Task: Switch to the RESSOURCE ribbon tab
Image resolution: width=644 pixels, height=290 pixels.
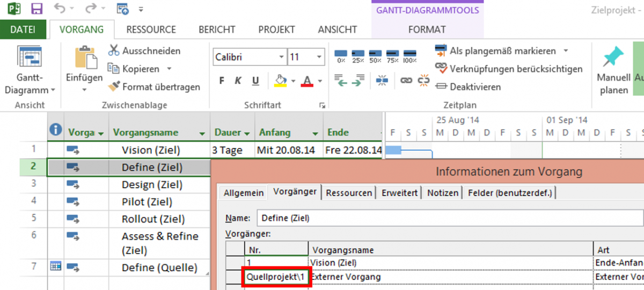Action: tap(151, 29)
